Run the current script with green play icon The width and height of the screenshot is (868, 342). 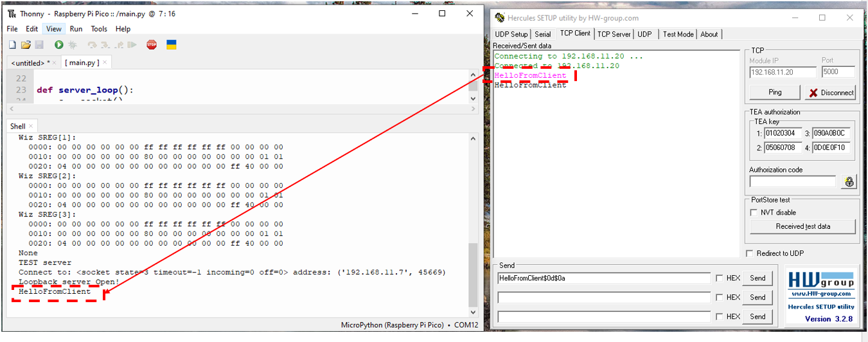tap(58, 45)
